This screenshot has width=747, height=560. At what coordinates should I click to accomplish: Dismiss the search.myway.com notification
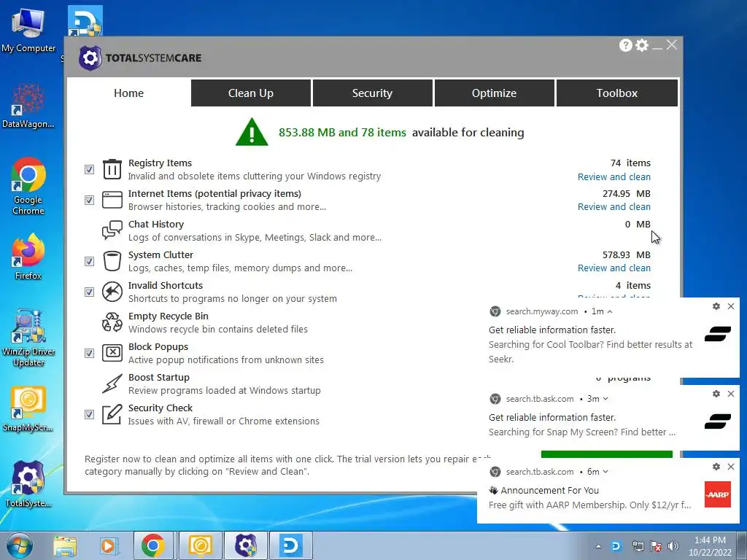coord(731,306)
